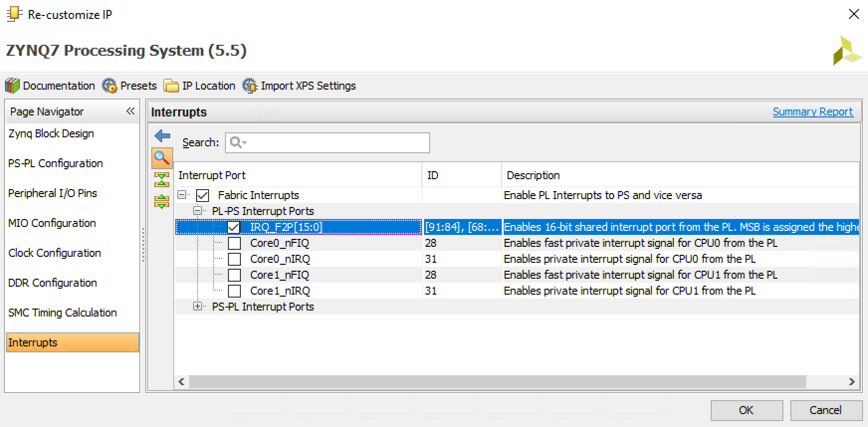Collapse the Page Navigator with double chevron
868x427 pixels.
coord(130,111)
